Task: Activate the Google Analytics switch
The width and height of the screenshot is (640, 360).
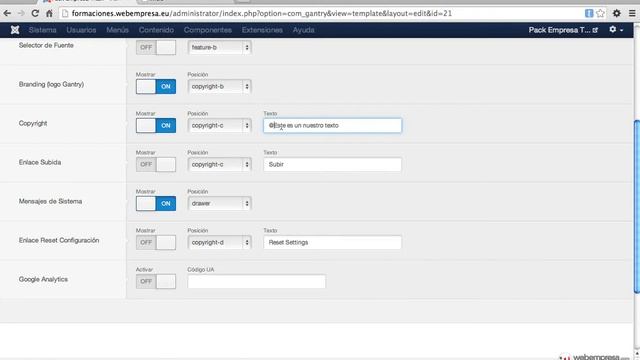Action: pos(156,281)
